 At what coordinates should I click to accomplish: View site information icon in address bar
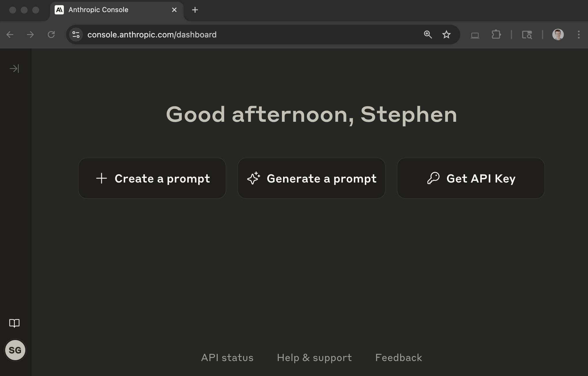coord(76,35)
